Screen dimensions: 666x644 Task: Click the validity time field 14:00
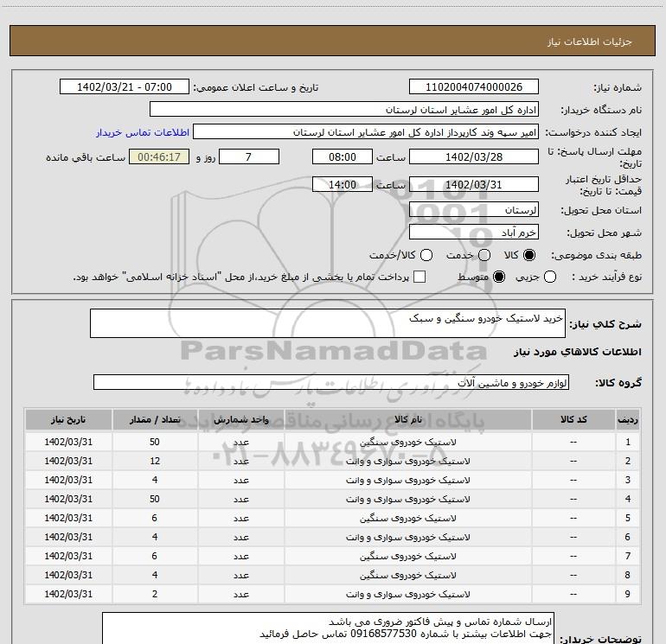click(x=343, y=184)
